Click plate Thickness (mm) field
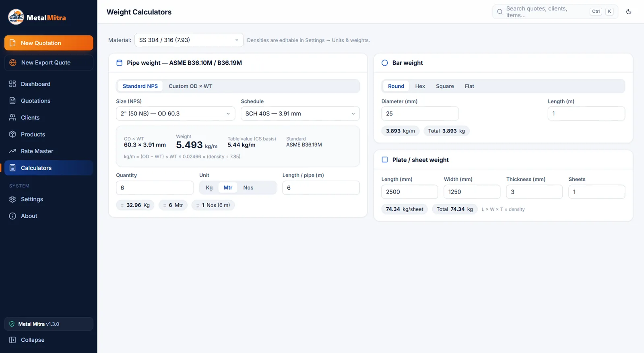Image resolution: width=644 pixels, height=353 pixels. coord(534,192)
